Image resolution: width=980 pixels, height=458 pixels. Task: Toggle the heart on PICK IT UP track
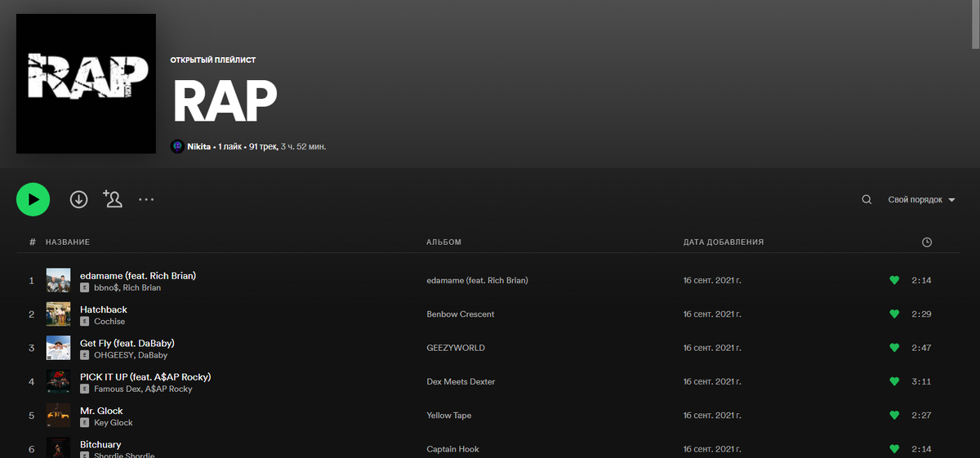894,382
